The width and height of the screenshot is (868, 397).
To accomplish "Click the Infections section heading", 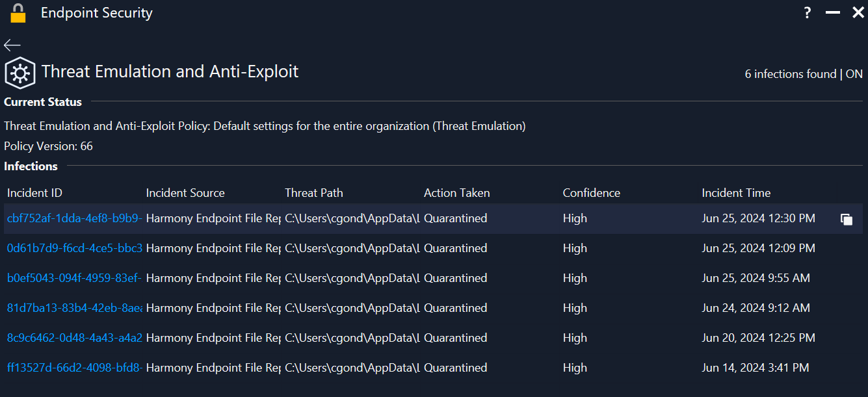I will [x=31, y=166].
